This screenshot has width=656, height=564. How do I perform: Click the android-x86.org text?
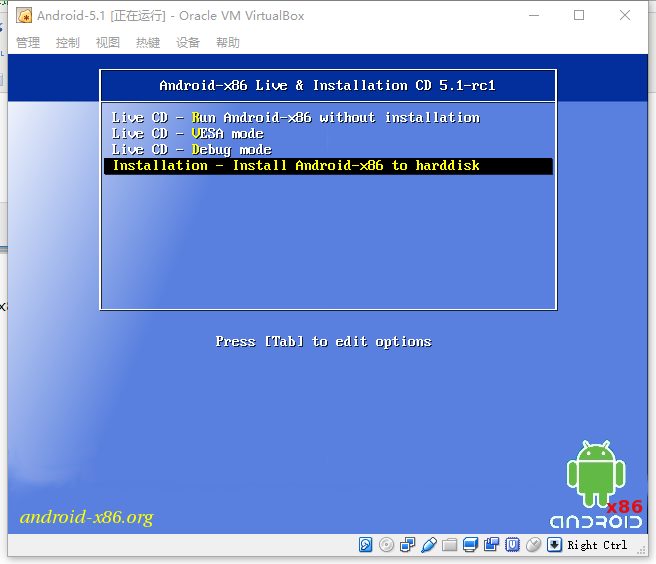(x=87, y=518)
